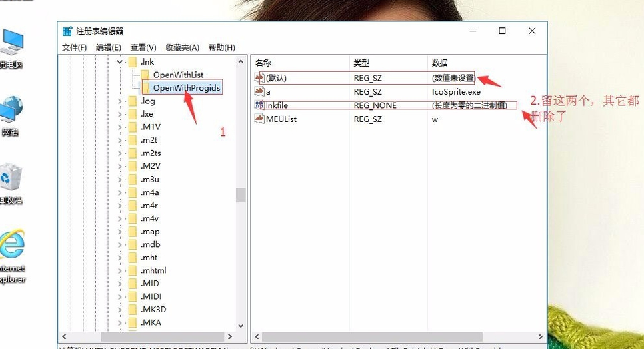The height and width of the screenshot is (349, 644).
Task: Click the Registry Editor title bar icon
Action: 67,31
